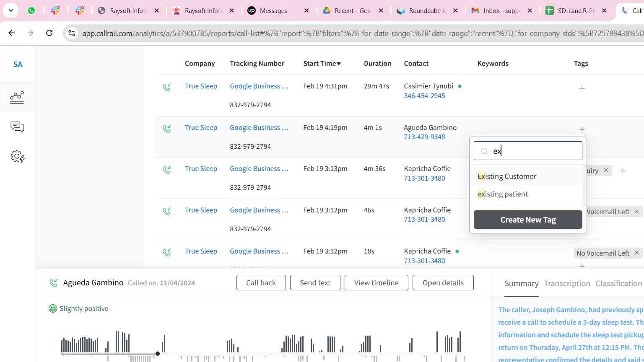644x362 pixels.
Task: Open True Sleep company link in first row
Action: click(x=201, y=86)
